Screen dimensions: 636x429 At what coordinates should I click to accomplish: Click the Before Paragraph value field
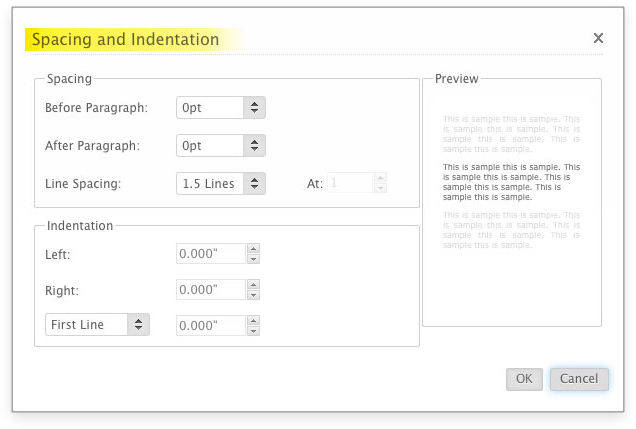210,108
